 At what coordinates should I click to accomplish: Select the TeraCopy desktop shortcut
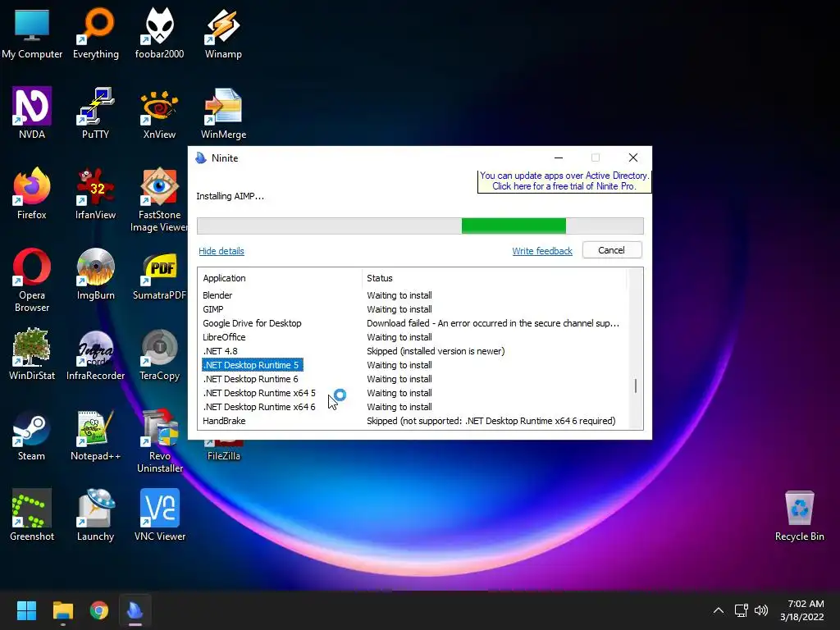pyautogui.click(x=160, y=354)
